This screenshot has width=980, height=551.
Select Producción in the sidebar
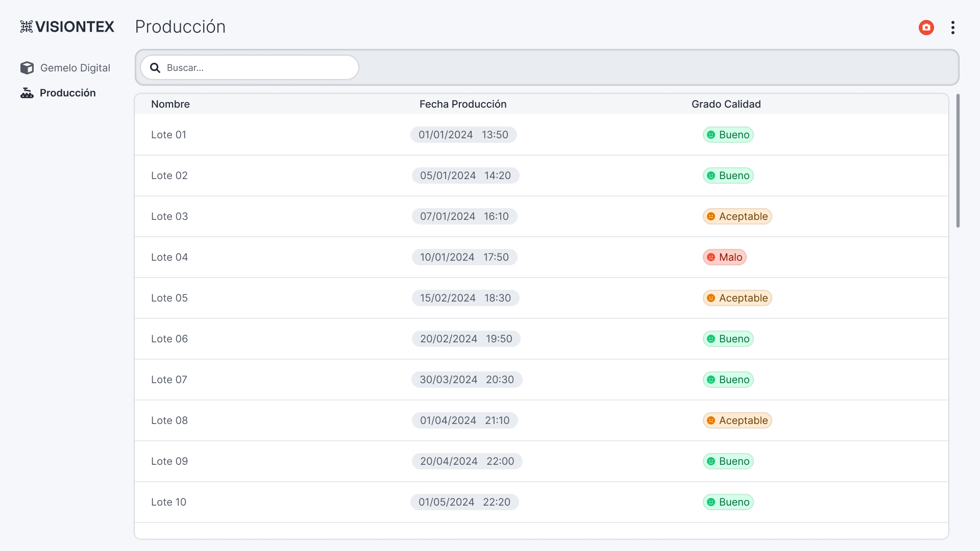coord(58,93)
